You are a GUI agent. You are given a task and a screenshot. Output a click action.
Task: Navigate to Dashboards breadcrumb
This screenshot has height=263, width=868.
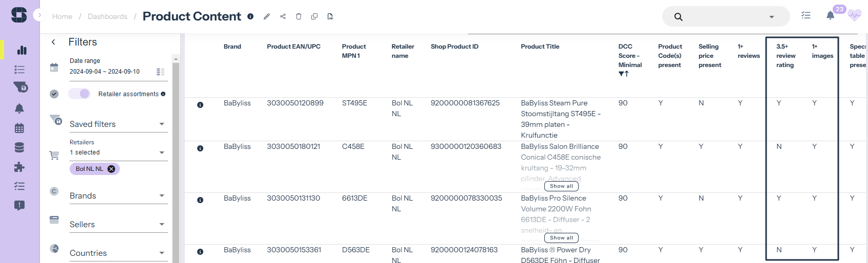108,16
